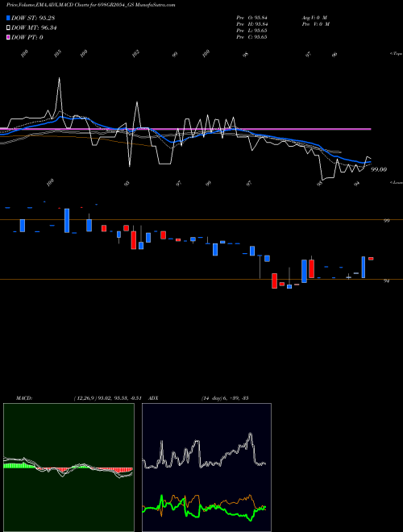Click the 'Pre H: 95.84' high value
Screen dimensions: 403x532
[251, 24]
